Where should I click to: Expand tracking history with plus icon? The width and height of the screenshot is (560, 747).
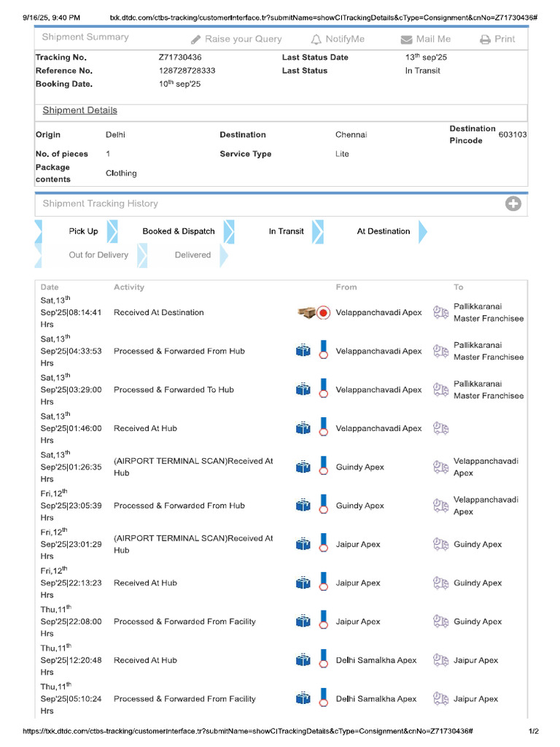click(513, 204)
